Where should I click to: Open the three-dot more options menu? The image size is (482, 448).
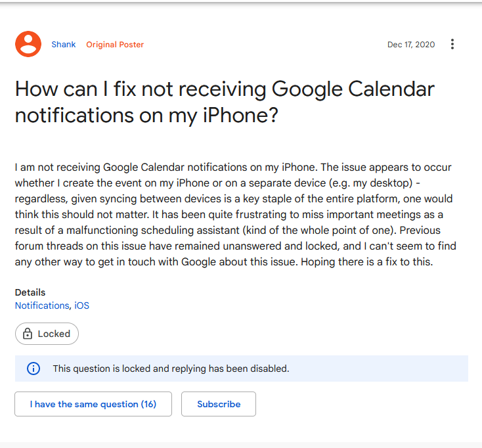(x=452, y=45)
